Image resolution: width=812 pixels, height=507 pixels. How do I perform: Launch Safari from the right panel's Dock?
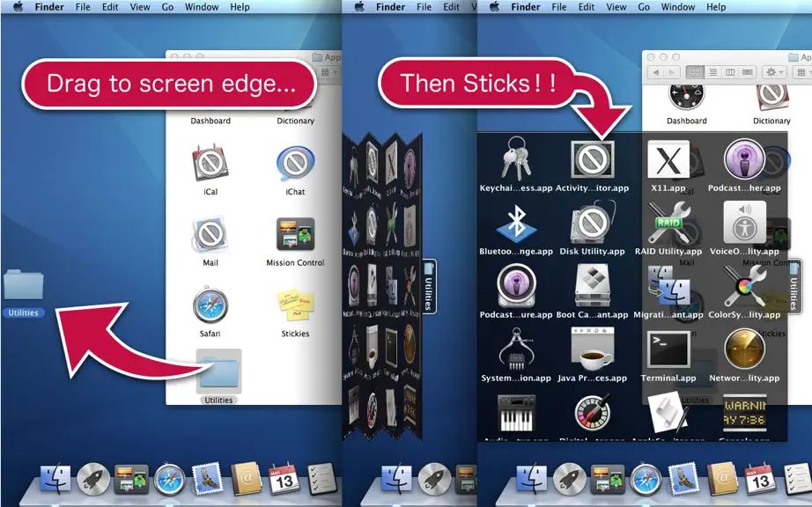click(x=646, y=479)
